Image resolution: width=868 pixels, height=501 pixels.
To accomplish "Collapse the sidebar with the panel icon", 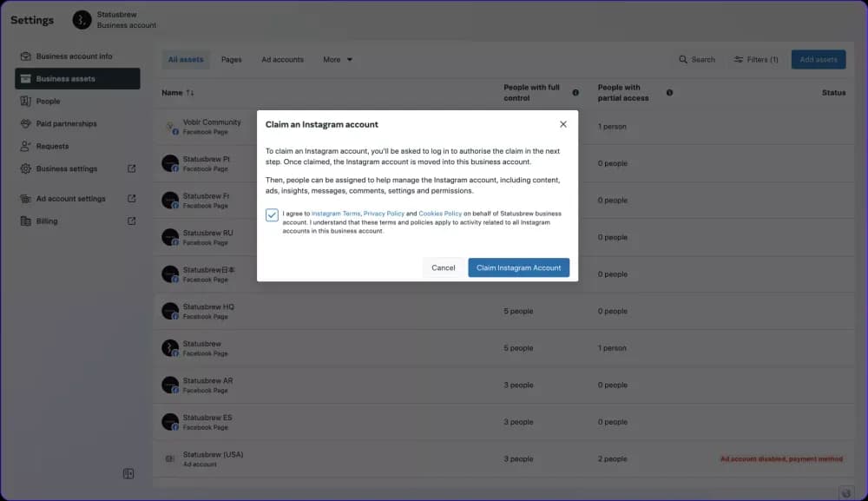I will tap(128, 473).
